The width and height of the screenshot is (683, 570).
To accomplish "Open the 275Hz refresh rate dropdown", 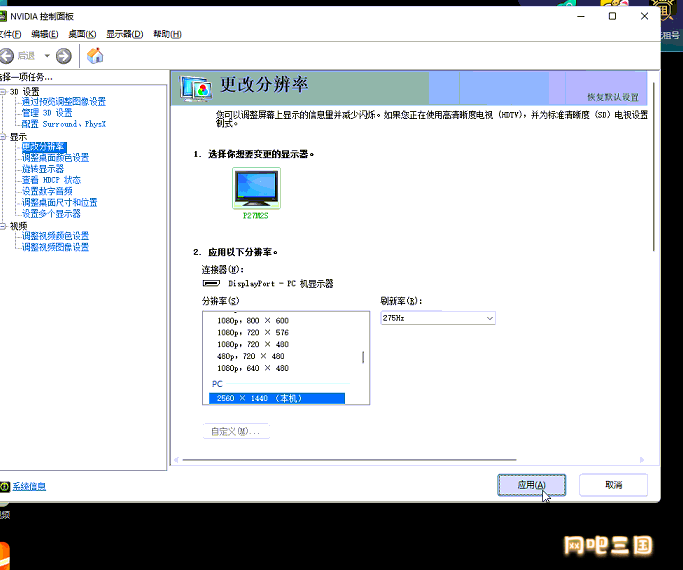I will (x=438, y=318).
